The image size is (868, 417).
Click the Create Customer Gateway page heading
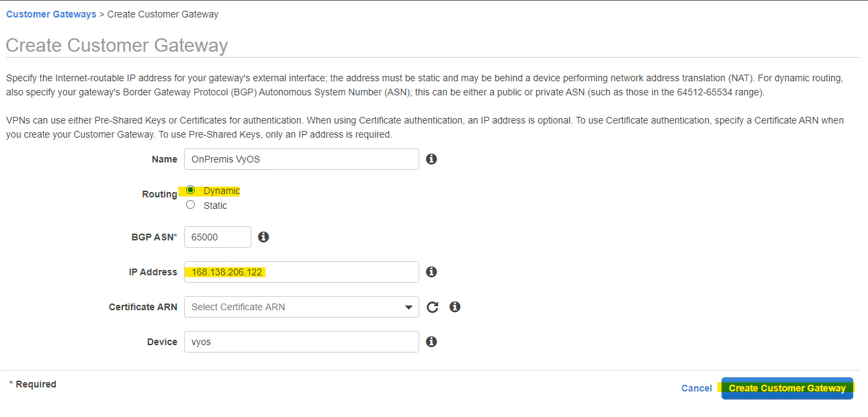pos(117,46)
